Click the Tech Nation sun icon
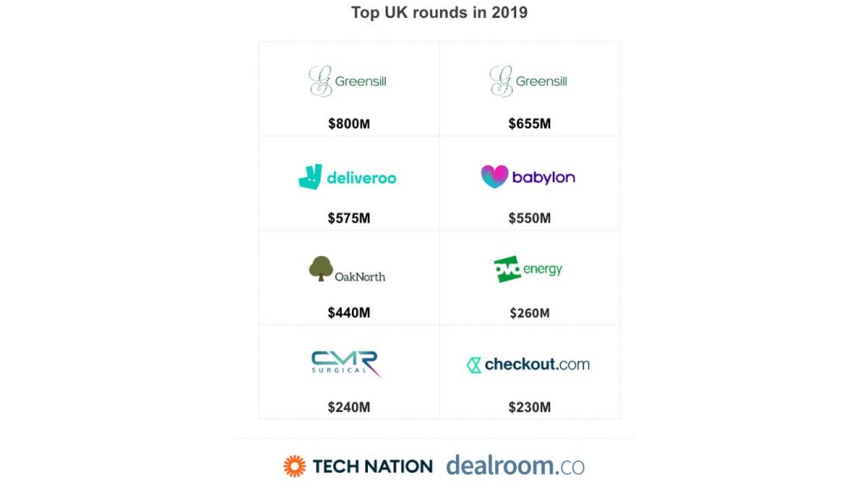 tap(294, 465)
